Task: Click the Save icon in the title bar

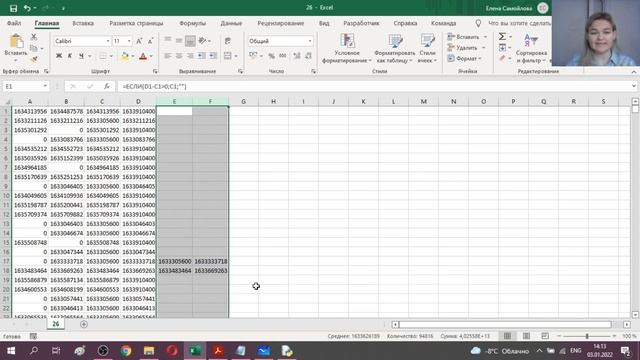Action: [x=13, y=8]
